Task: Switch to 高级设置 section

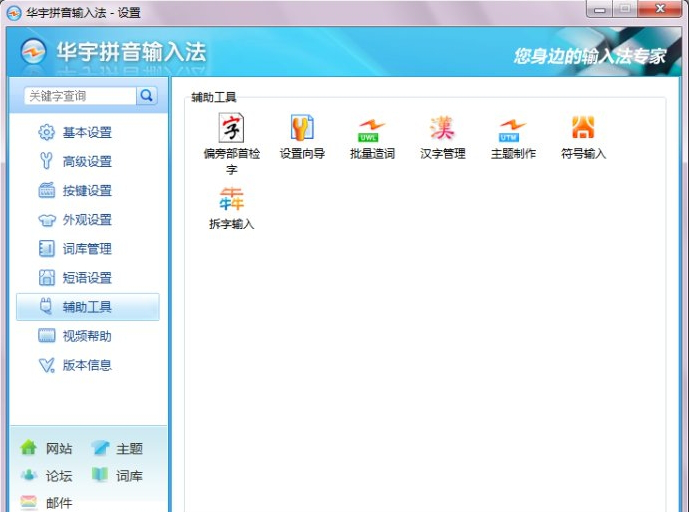Action: 88,161
